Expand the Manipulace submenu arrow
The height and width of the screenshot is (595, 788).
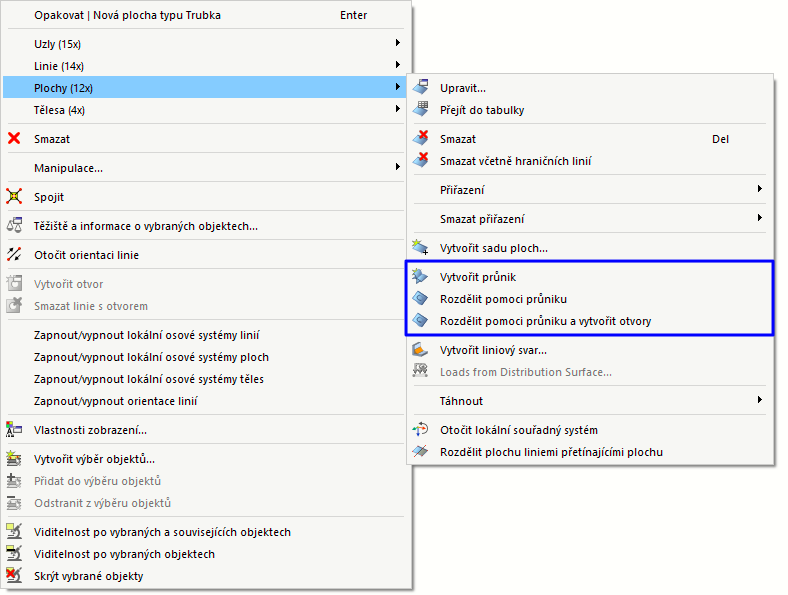[x=398, y=168]
